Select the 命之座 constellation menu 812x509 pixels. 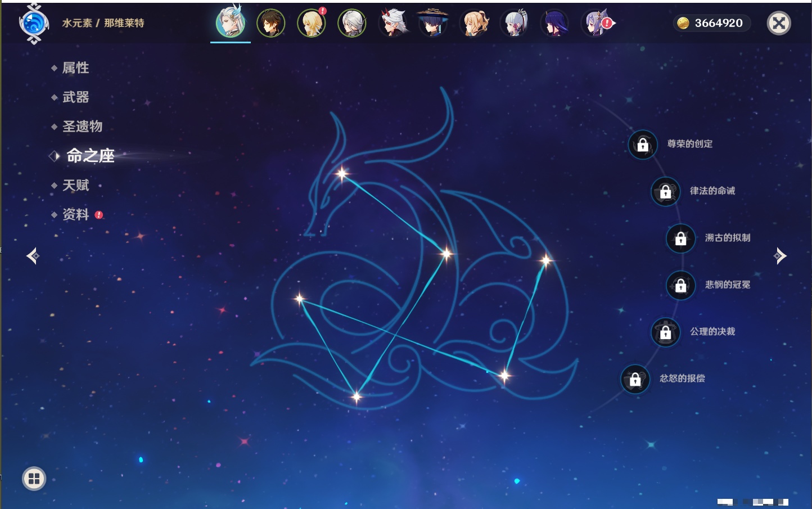coord(90,156)
